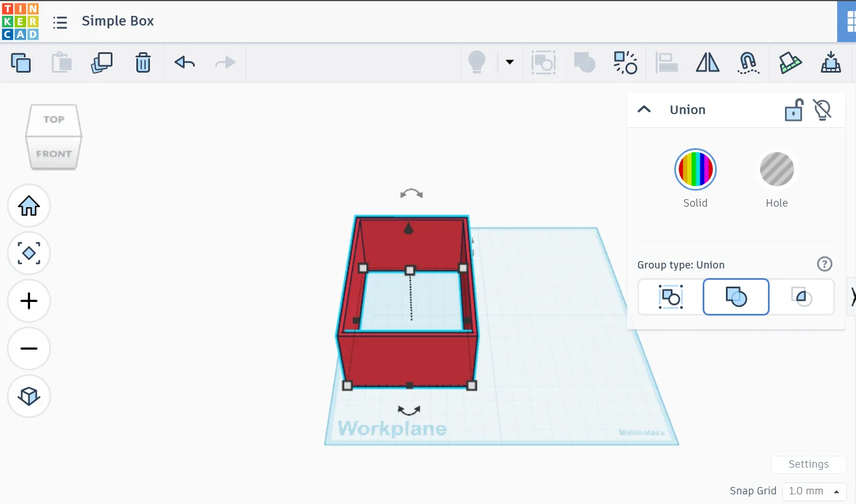The width and height of the screenshot is (856, 504).
Task: Undo the last action
Action: coord(185,62)
